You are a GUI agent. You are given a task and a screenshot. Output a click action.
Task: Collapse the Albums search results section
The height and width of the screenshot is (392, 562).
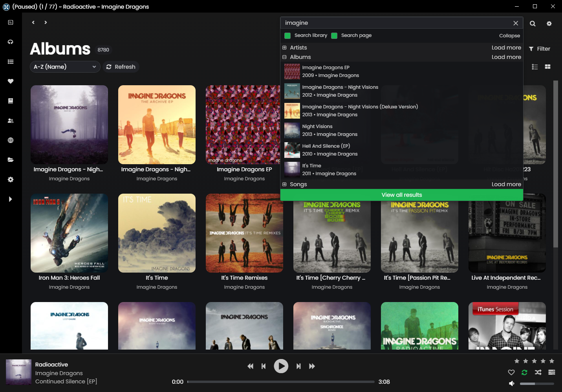point(284,57)
